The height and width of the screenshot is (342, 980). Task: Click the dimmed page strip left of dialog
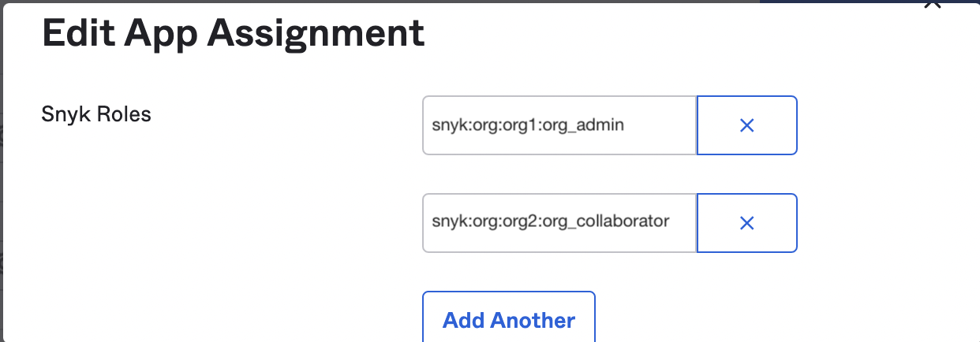click(2, 197)
